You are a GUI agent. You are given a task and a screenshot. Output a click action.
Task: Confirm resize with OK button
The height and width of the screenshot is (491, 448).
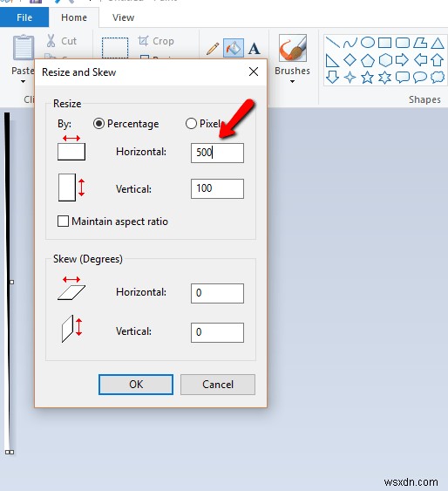136,385
